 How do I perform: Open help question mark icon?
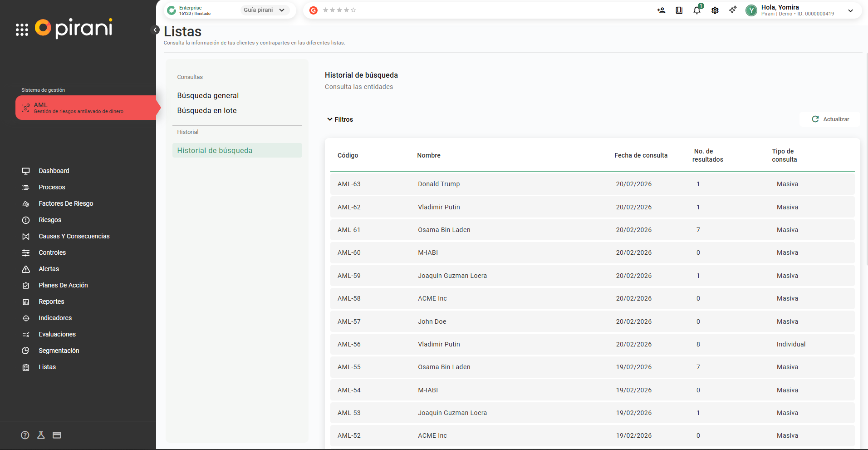pyautogui.click(x=25, y=435)
